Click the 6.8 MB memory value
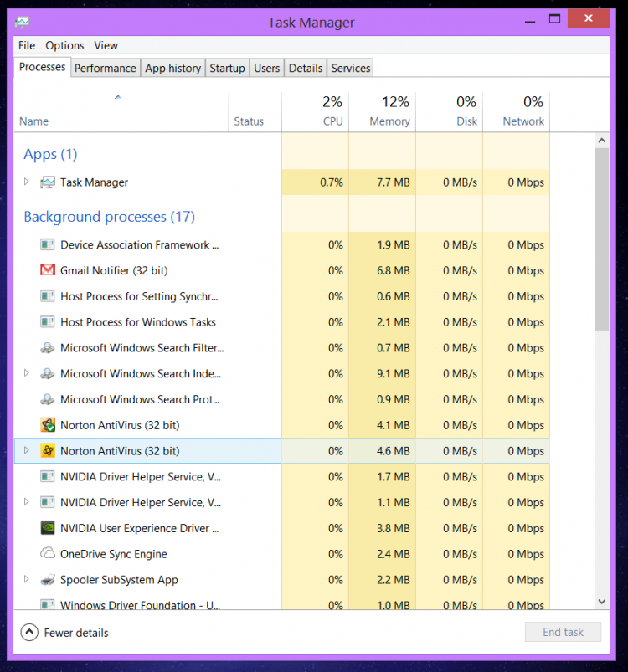 pos(393,270)
